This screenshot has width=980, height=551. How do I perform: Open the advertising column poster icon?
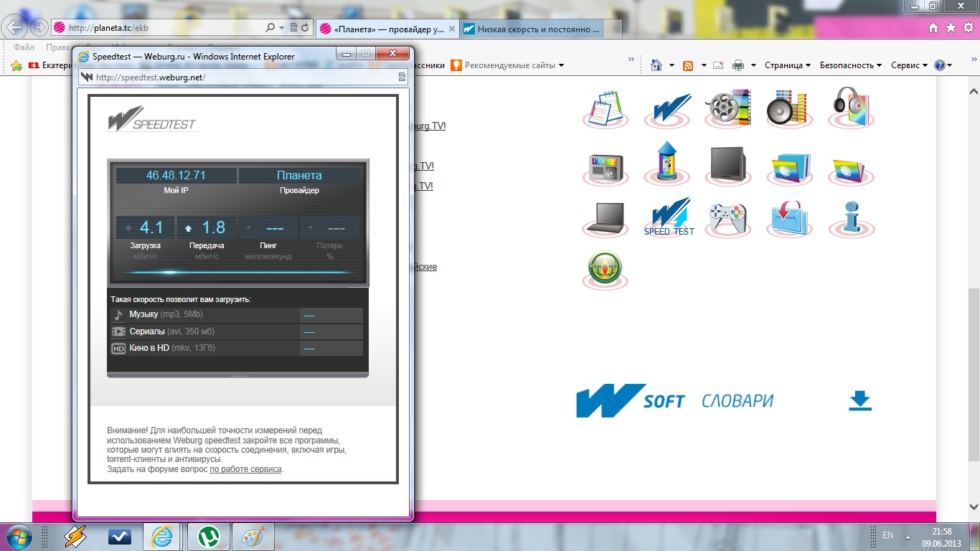click(667, 164)
